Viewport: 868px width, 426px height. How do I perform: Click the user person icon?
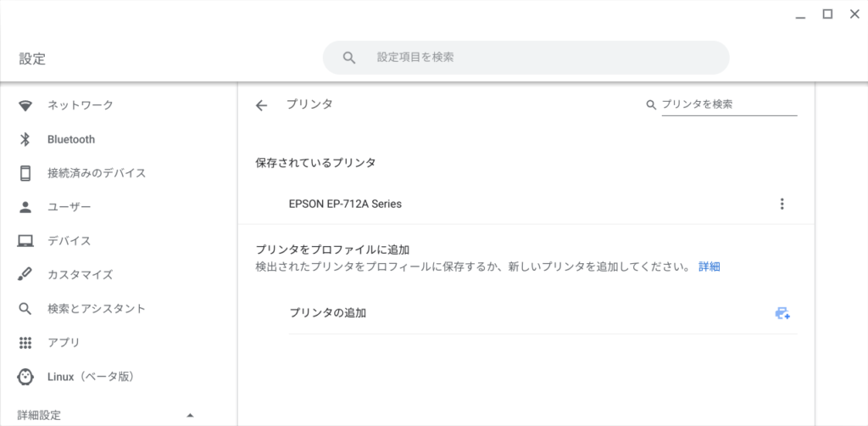[x=25, y=207]
